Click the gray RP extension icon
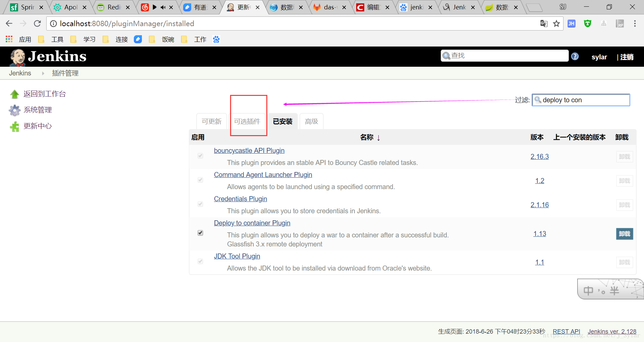The width and height of the screenshot is (644, 342). click(x=620, y=23)
